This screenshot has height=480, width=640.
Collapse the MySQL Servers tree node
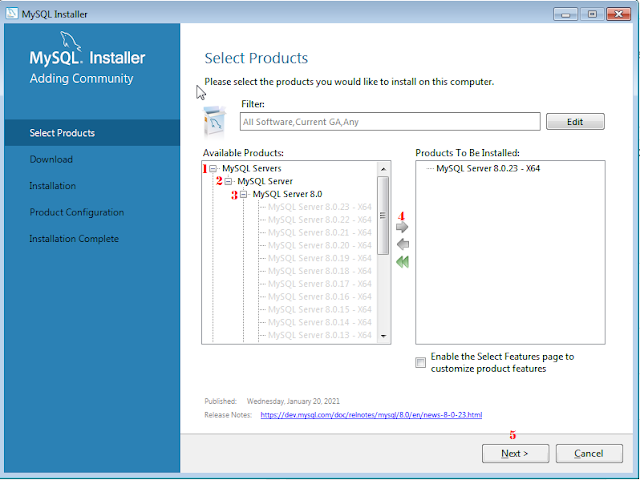tap(213, 169)
